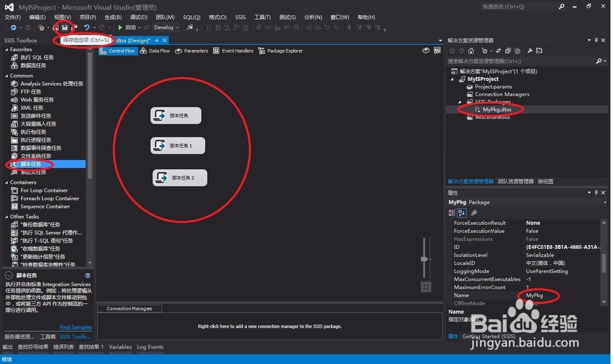Click the wrench Properties icon in Solution Explorer
Screen dimensions: 613x364
tap(530, 51)
